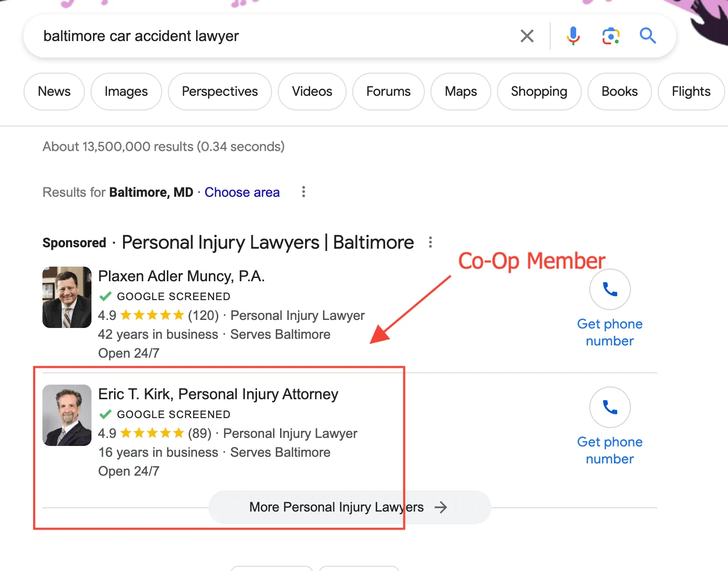The width and height of the screenshot is (728, 571).
Task: Select the Flights filter
Action: [x=691, y=92]
